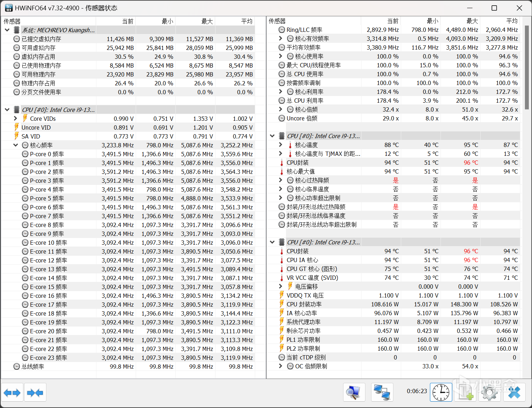Click the clock icon beside 当前 cTDP 级别
The width and height of the screenshot is (532, 408).
(282, 357)
